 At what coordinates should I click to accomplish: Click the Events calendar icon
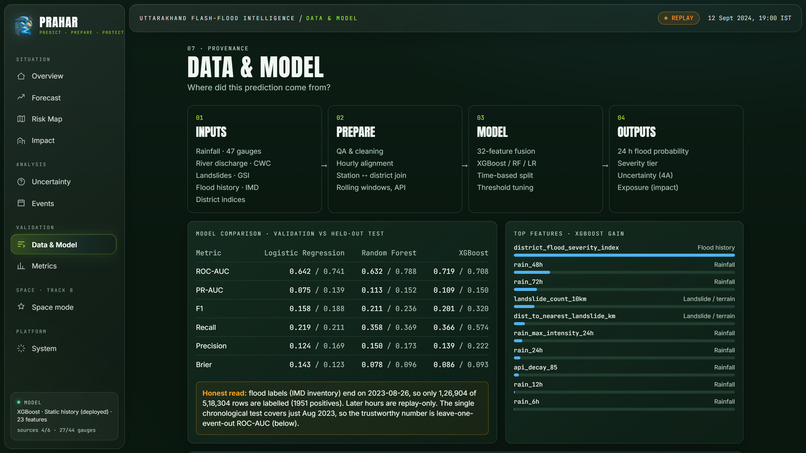[21, 203]
